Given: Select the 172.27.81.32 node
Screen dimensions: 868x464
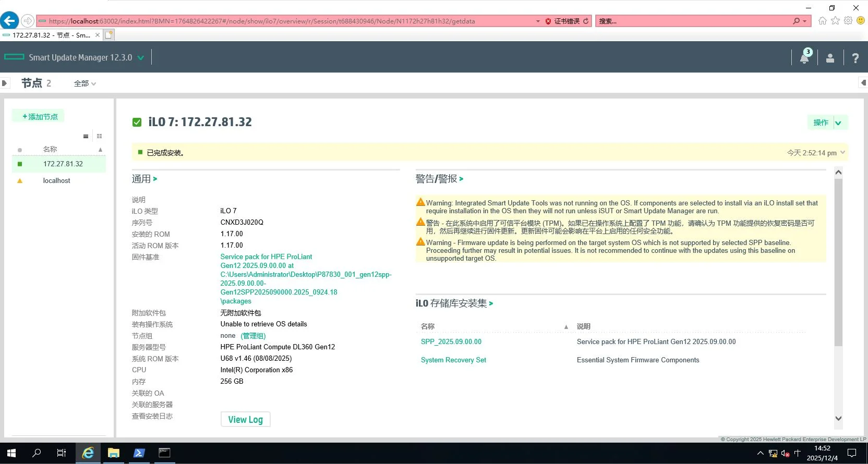Looking at the screenshot, I should (x=59, y=164).
